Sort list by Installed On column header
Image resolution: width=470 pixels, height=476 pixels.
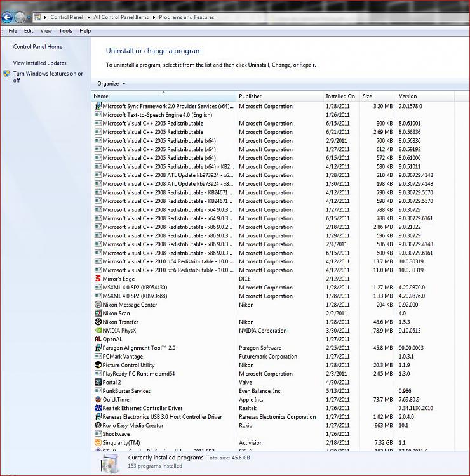(x=342, y=96)
